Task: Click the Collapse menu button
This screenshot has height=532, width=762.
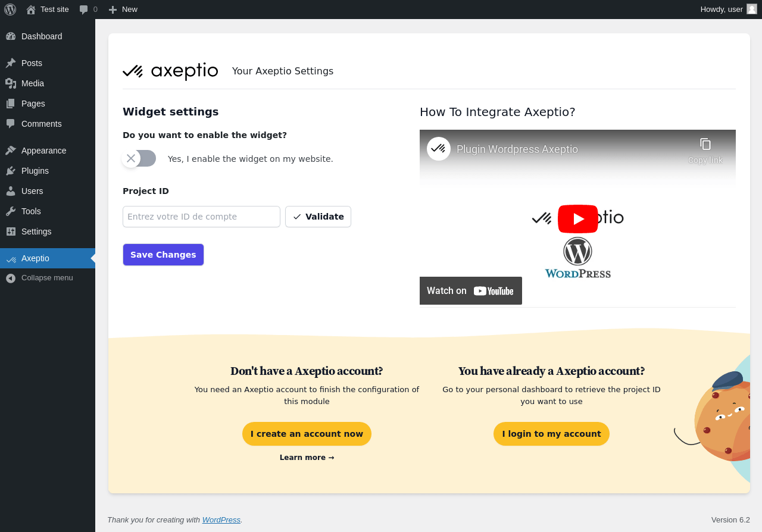Action: pyautogui.click(x=48, y=278)
